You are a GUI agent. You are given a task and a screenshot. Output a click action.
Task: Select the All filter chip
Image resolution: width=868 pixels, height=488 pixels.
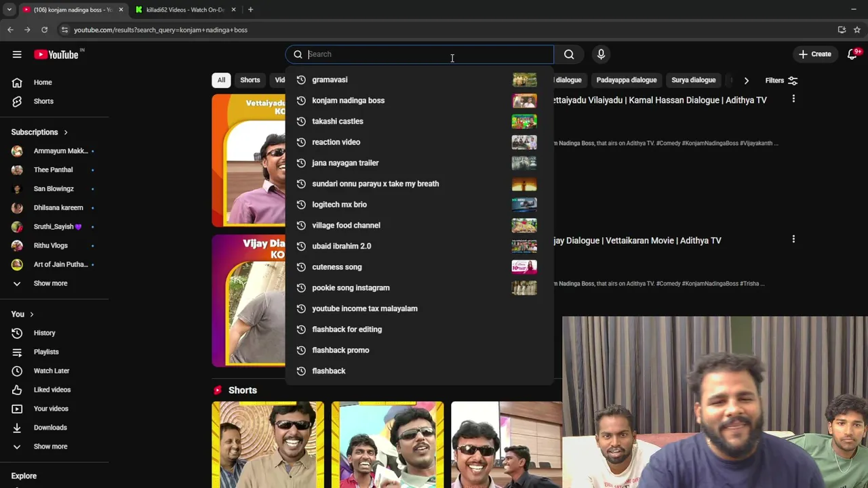pyautogui.click(x=221, y=80)
